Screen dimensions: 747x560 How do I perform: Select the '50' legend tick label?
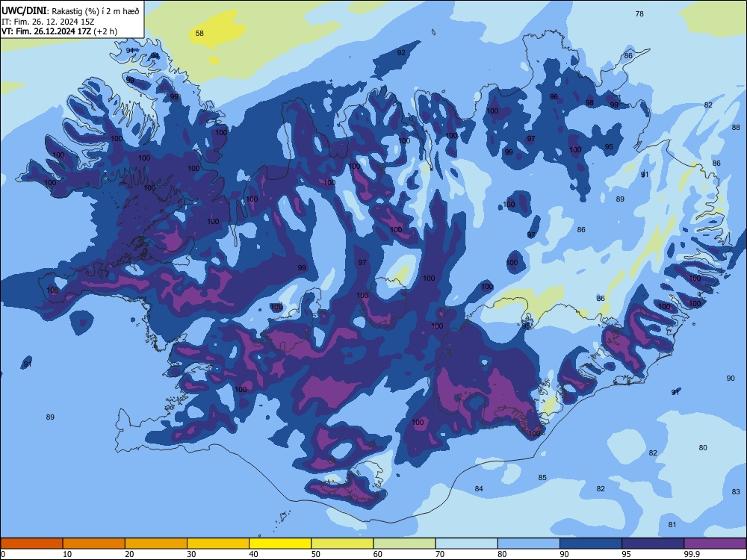click(x=316, y=554)
